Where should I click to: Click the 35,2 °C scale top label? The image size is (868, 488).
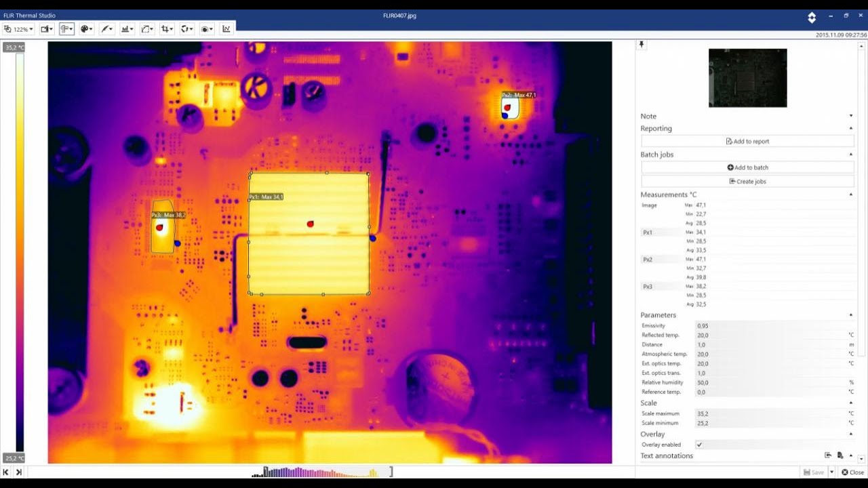14,47
